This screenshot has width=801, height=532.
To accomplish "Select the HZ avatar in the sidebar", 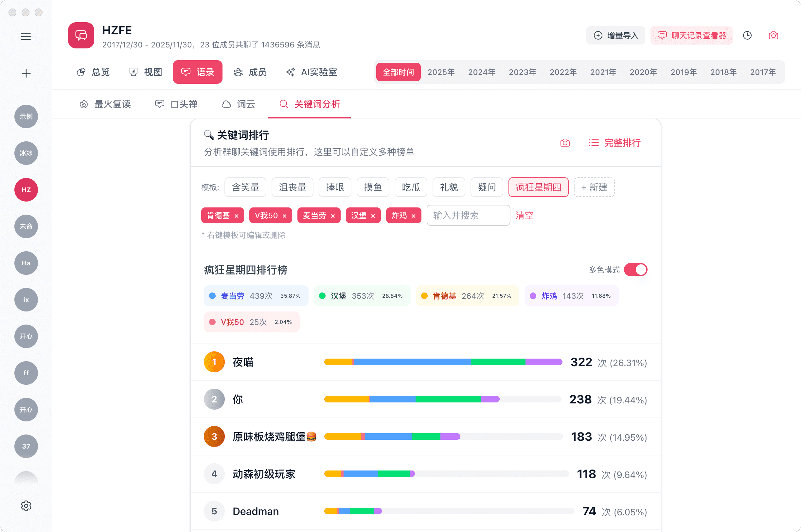I will pyautogui.click(x=26, y=190).
